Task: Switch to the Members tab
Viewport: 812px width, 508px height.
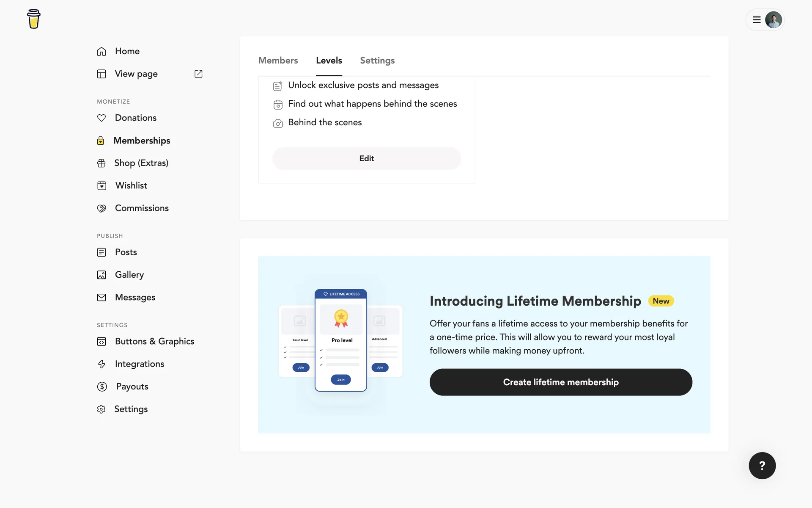Action: click(x=278, y=61)
